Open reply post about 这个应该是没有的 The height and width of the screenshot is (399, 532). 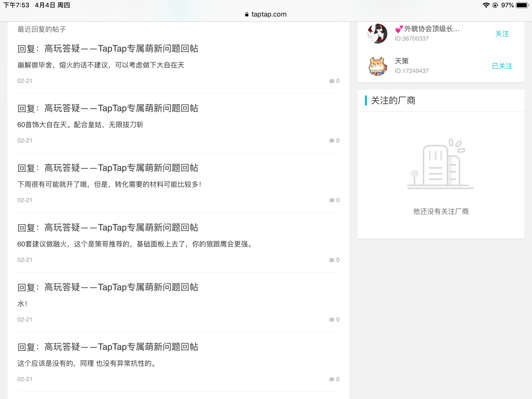click(x=108, y=347)
